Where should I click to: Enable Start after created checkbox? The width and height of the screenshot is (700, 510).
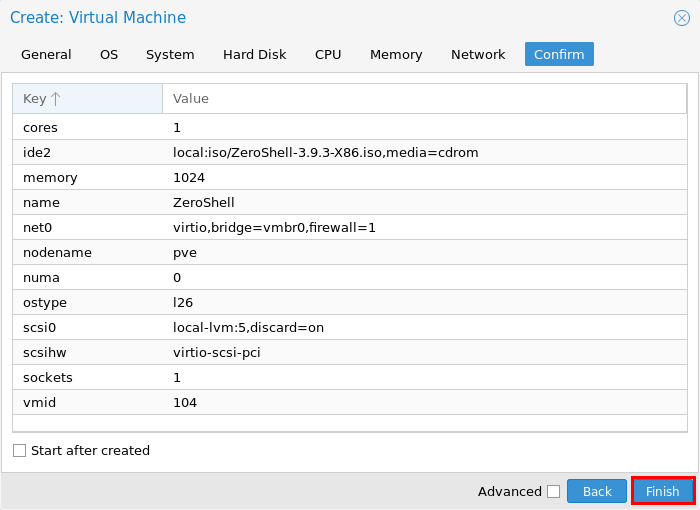tap(19, 450)
